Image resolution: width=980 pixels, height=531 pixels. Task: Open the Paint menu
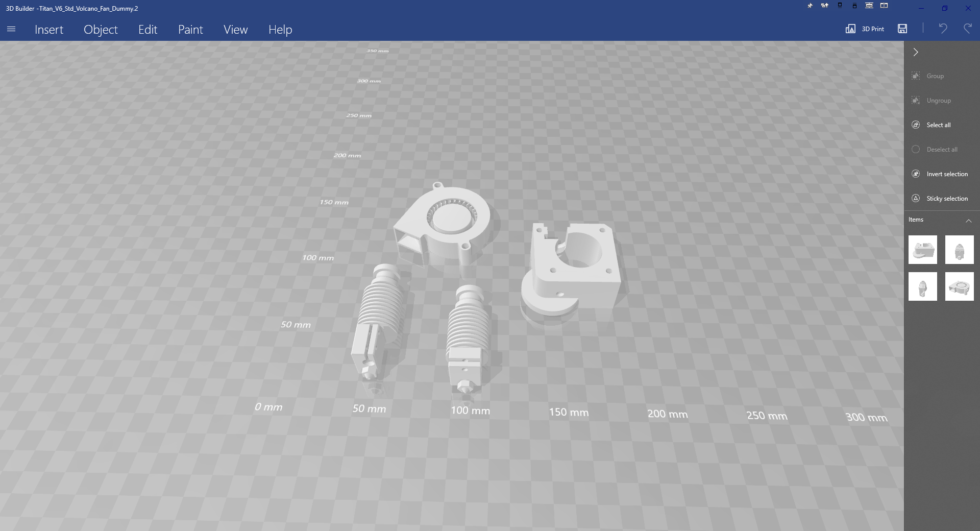[x=190, y=30]
